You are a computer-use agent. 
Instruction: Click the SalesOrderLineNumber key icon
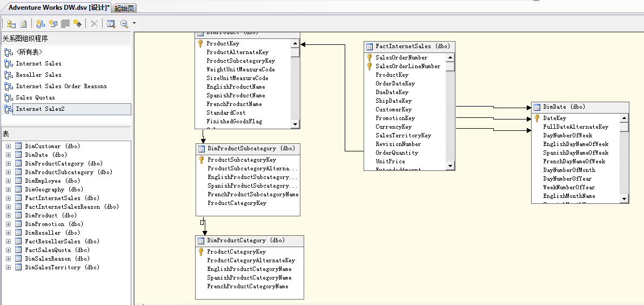[369, 66]
